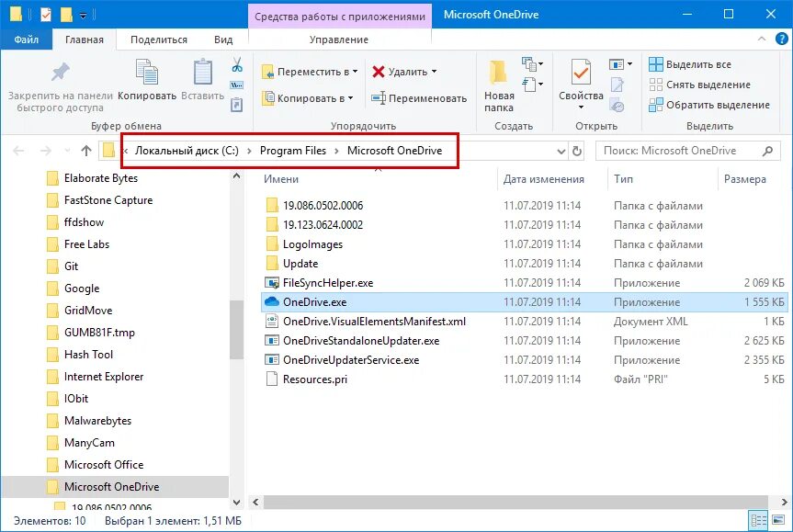Open the Move to dropdown
793x532 pixels.
(x=310, y=72)
